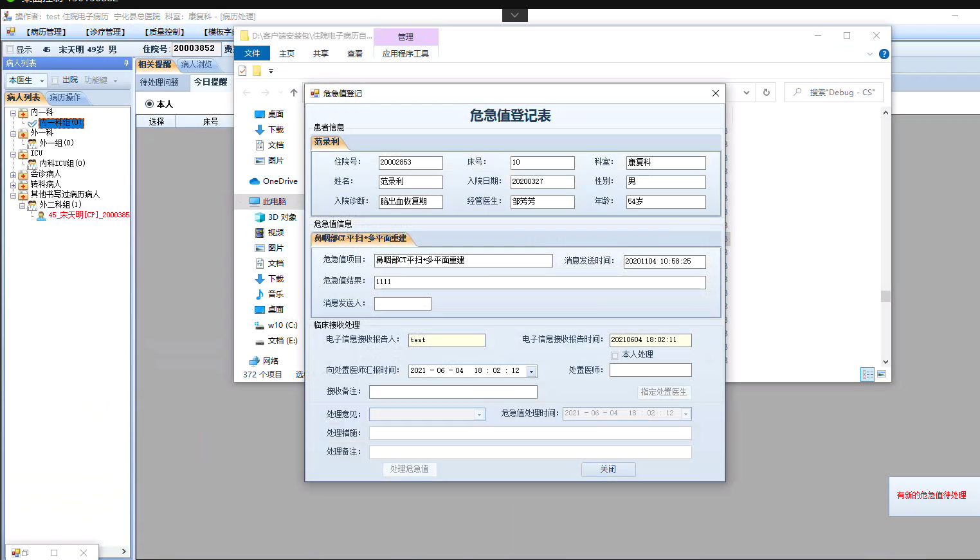Screen dimensions: 980x560
Task: Click the 有新的危急值待处理 notification
Action: pos(931,496)
